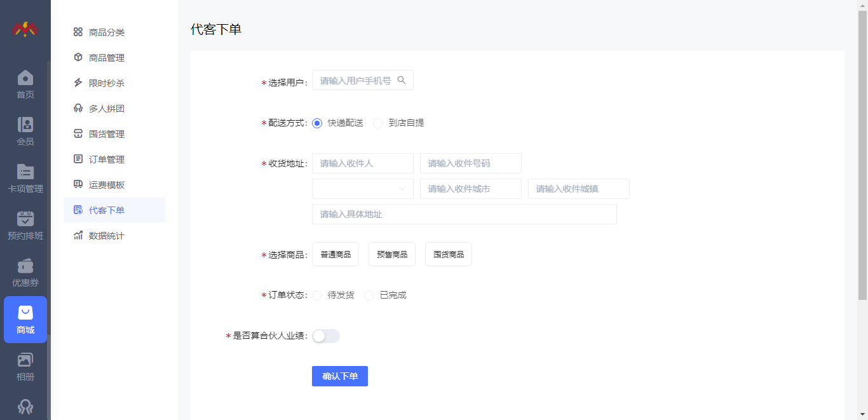The width and height of the screenshot is (868, 420).
Task: Click the 代客下单 document icon
Action: pos(78,210)
